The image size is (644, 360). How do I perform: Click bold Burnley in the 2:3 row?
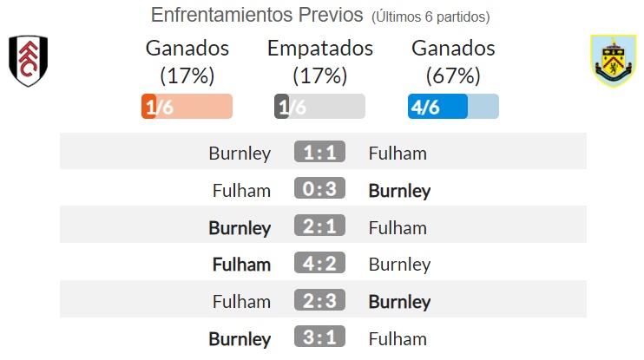pos(399,302)
